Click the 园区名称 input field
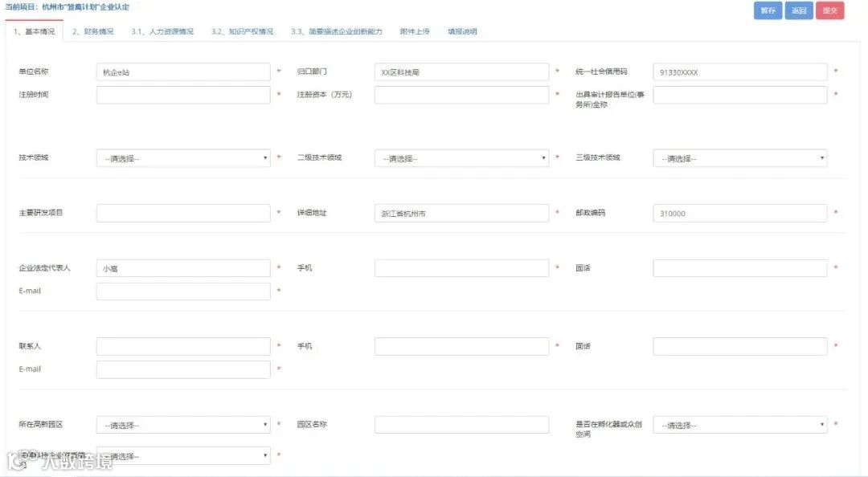Viewport: 868px width, 477px height. (x=461, y=425)
